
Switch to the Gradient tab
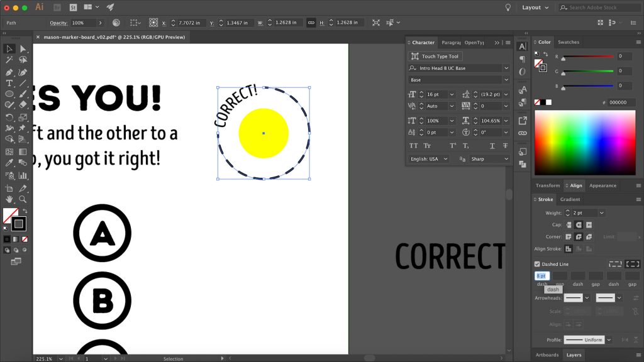point(570,199)
